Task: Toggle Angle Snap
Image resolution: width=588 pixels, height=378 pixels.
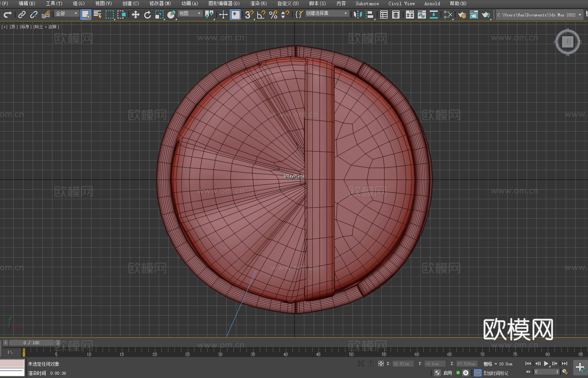Action: [261, 14]
